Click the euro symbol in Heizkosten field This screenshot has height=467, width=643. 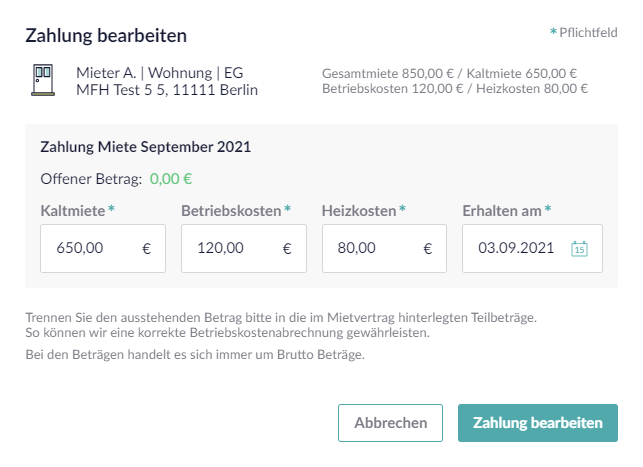pos(428,249)
